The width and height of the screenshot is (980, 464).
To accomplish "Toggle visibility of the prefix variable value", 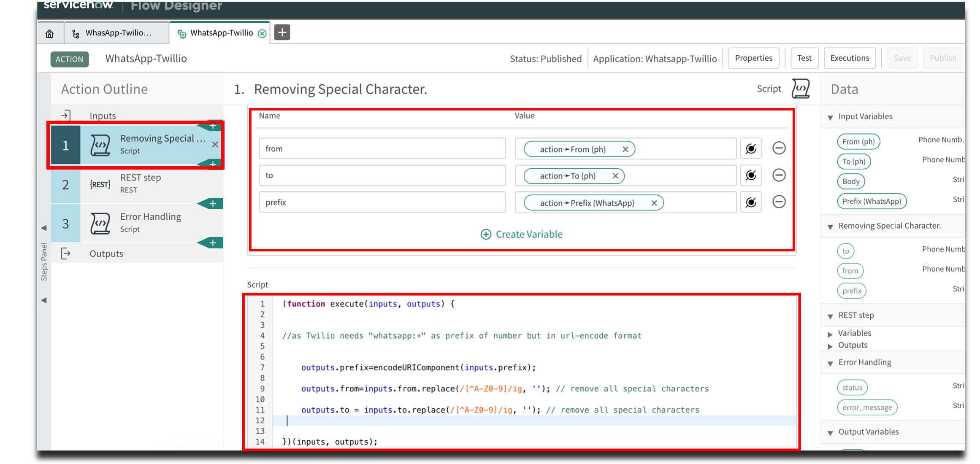I will (x=751, y=202).
